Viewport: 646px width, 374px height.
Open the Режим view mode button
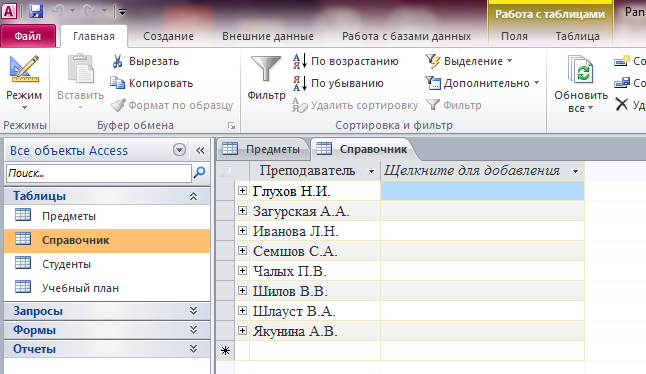[24, 82]
